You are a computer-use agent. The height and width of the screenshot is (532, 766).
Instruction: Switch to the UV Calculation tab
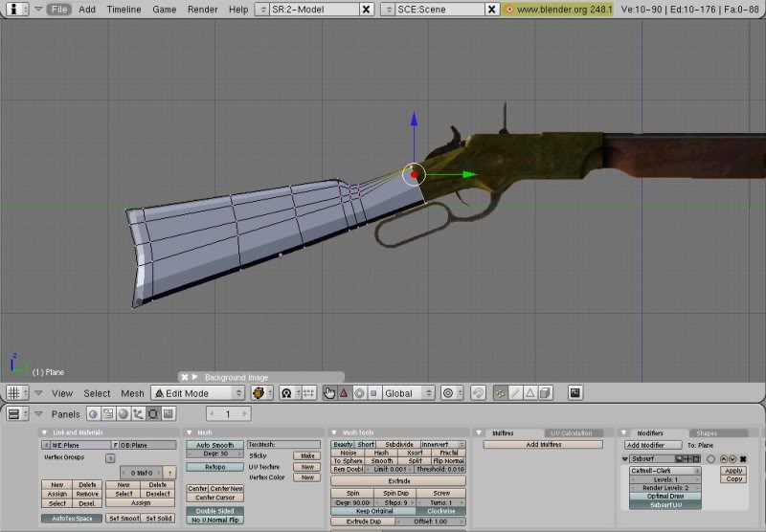571,433
